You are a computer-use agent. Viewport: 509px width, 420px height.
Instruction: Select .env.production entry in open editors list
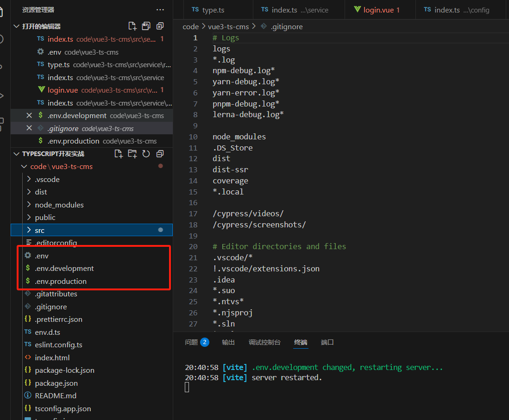(x=92, y=141)
